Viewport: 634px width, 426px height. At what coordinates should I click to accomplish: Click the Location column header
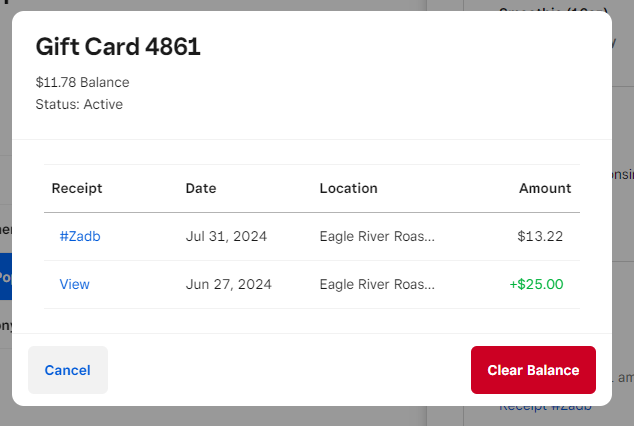point(348,188)
